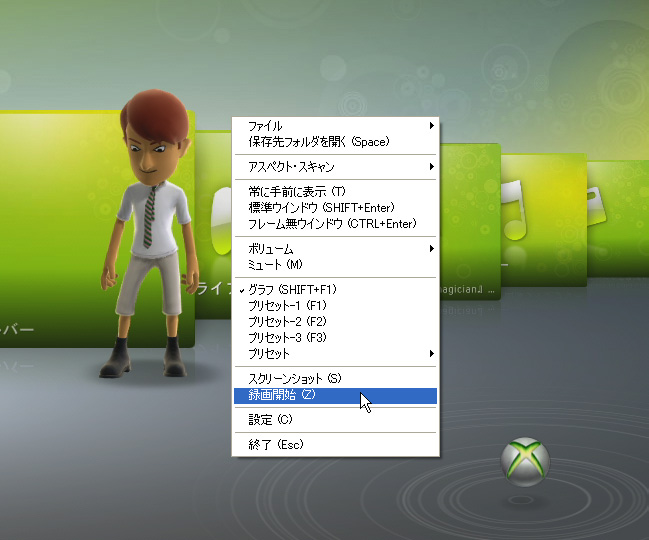
Task: Open the ファイル submenu
Action: (335, 125)
